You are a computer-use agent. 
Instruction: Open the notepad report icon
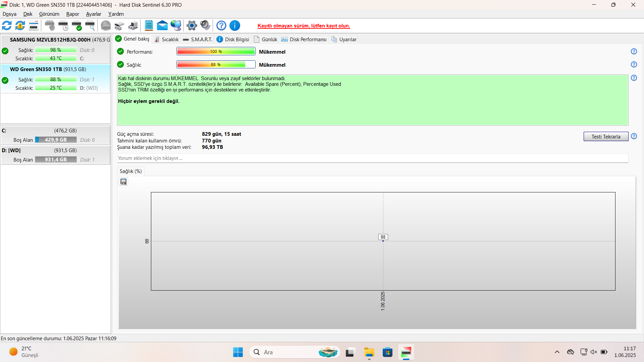[x=149, y=25]
